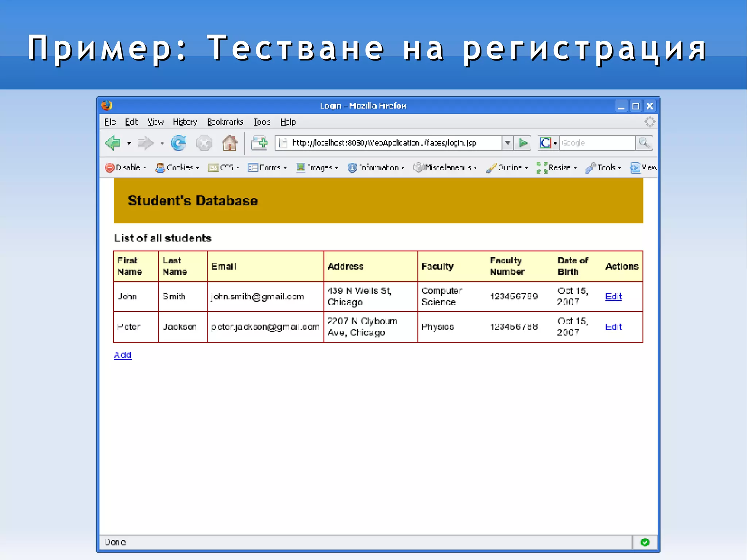The height and width of the screenshot is (560, 747).
Task: Click the activity throbber icon
Action: tap(650, 122)
